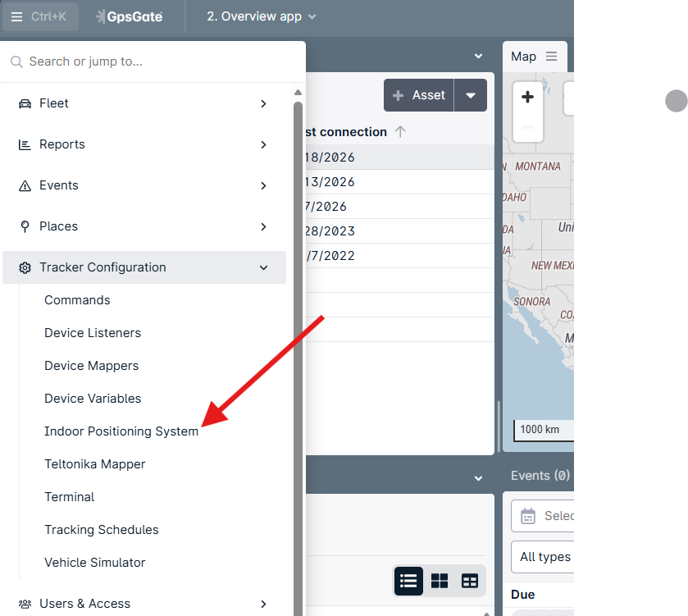The image size is (688, 616).
Task: Open the hamburger menu button
Action: (x=40, y=16)
